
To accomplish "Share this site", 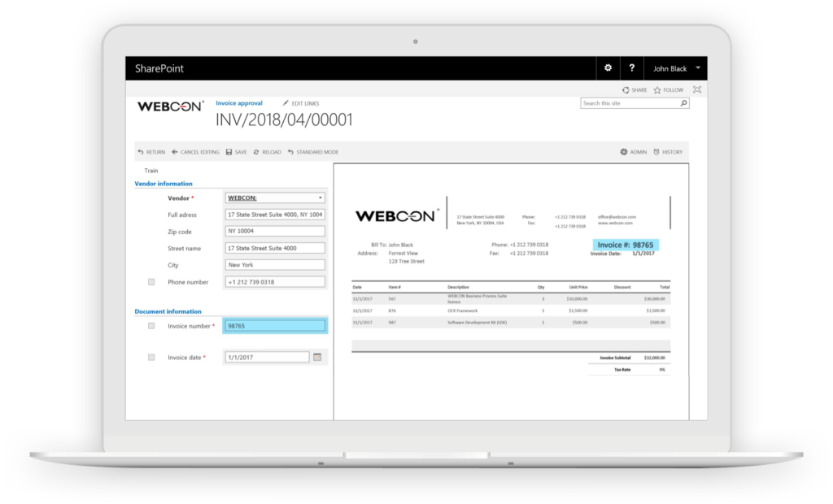I will pyautogui.click(x=635, y=90).
